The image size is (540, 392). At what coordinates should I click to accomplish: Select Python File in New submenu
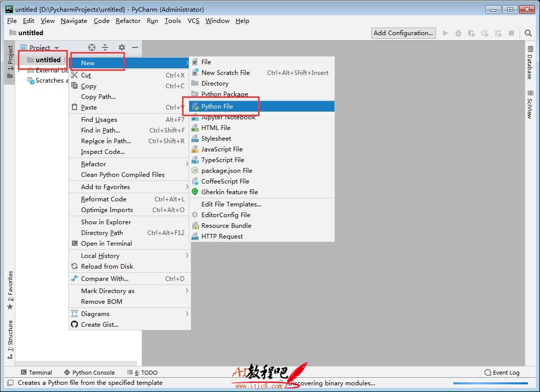(262, 107)
